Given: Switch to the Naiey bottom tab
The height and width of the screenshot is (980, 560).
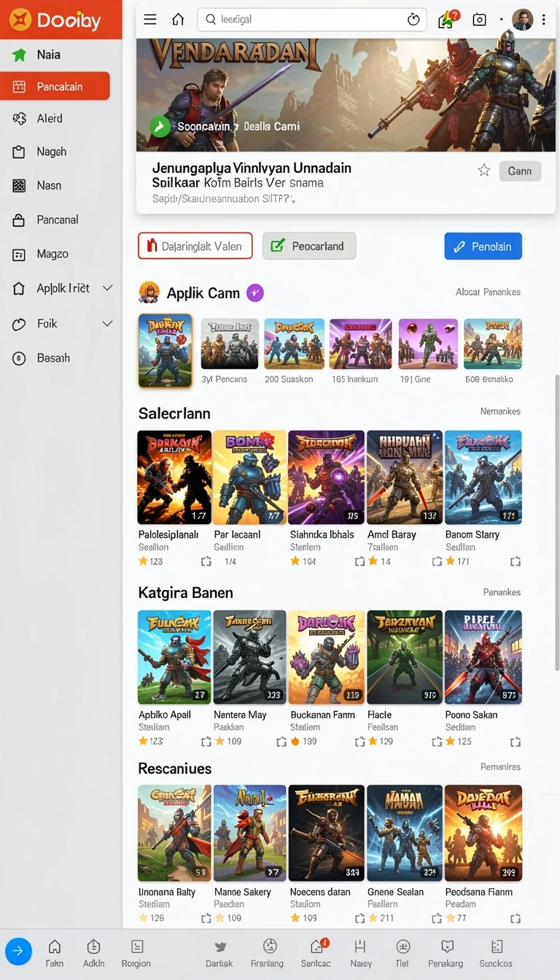Looking at the screenshot, I should coord(360,953).
